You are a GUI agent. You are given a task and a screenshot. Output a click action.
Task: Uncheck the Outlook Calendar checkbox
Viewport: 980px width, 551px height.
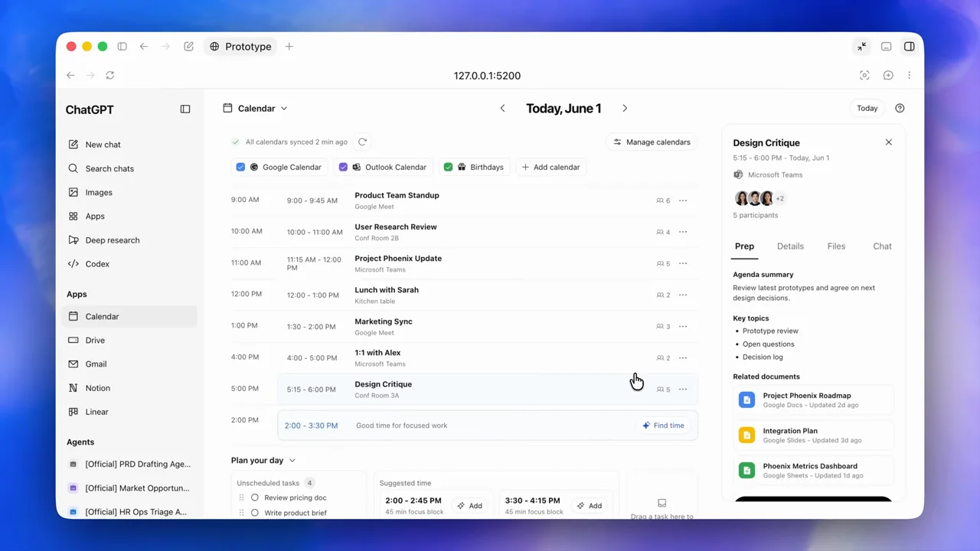pos(343,167)
